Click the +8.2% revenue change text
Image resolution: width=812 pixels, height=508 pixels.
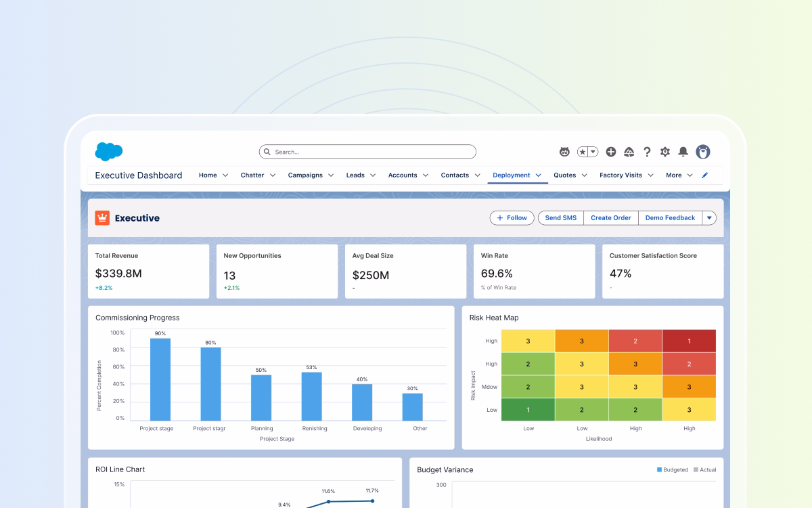pos(104,288)
